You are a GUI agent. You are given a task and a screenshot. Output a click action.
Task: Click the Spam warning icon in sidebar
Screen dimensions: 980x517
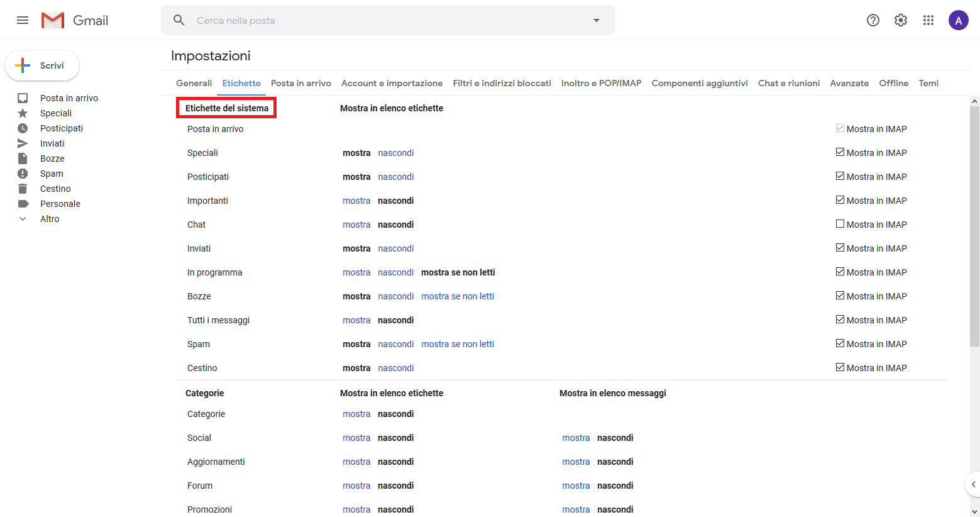tap(23, 174)
